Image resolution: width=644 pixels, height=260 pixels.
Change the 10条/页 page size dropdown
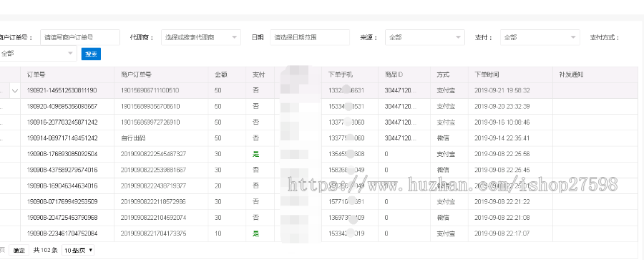coord(78,250)
